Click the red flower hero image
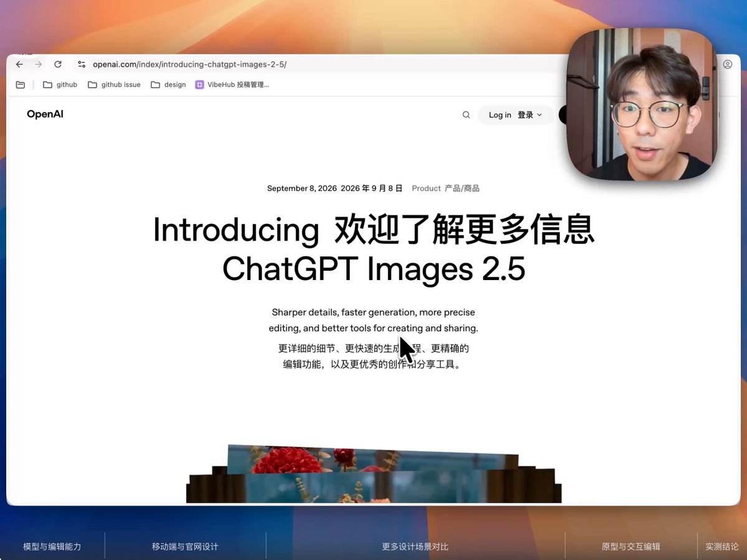 coord(374,474)
